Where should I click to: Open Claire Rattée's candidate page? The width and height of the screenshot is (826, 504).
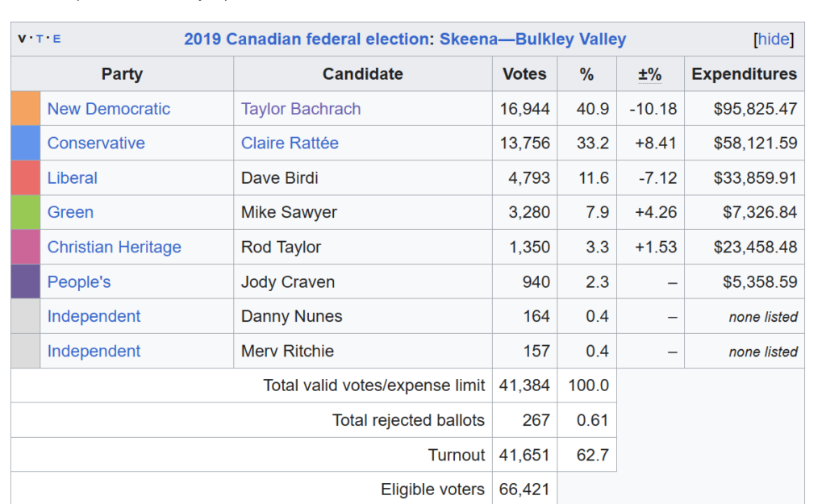tap(290, 144)
